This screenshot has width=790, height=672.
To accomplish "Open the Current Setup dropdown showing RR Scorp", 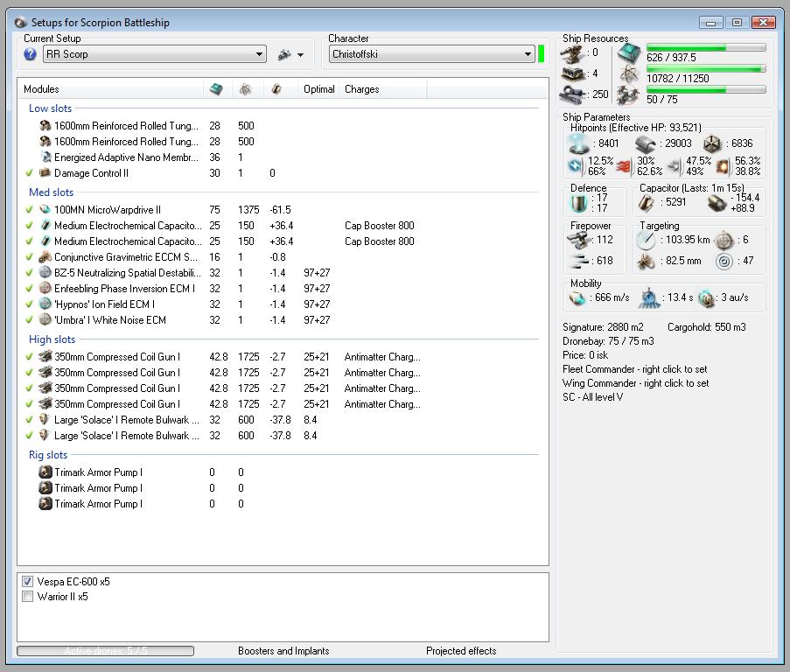I will 155,54.
